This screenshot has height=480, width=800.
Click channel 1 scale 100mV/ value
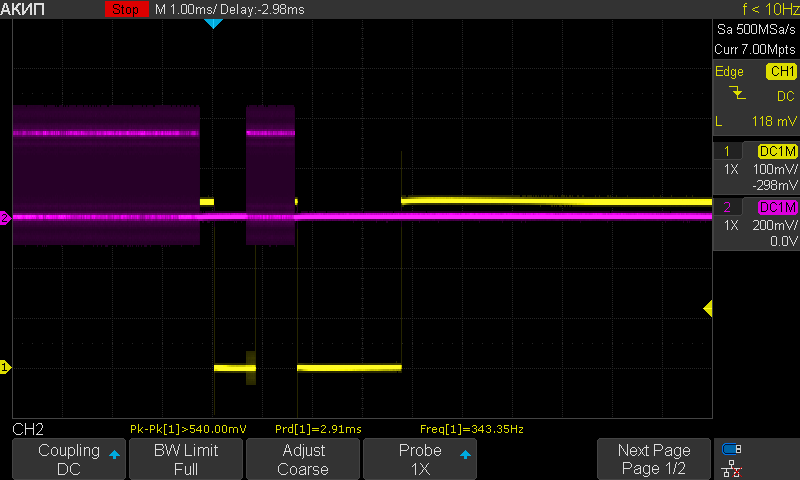click(775, 169)
